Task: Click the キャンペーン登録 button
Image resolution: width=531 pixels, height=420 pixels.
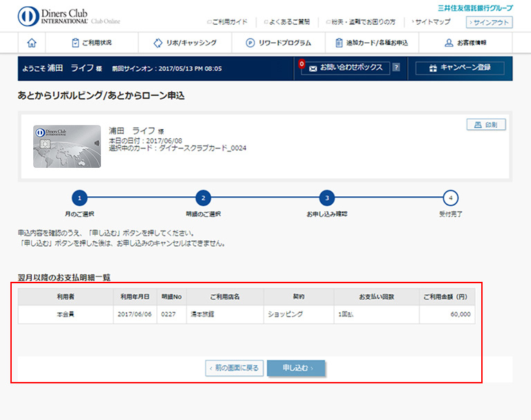Action: 460,68
